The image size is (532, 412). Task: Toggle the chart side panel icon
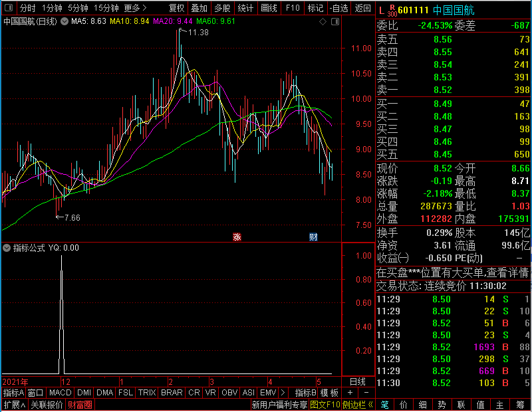coord(335,22)
